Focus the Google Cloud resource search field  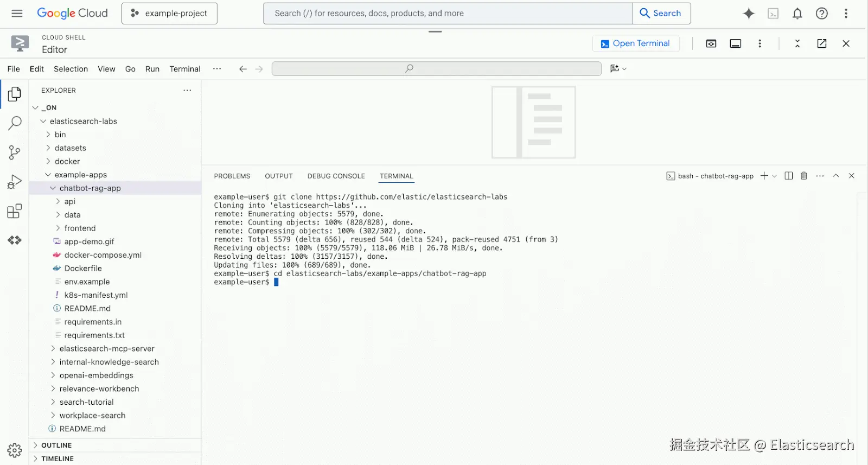[448, 14]
